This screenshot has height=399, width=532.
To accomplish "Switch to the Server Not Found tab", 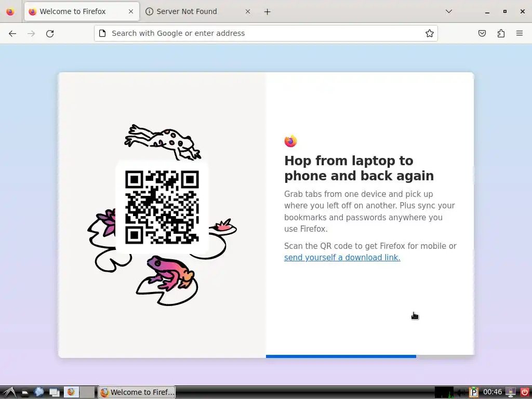I will (x=197, y=11).
